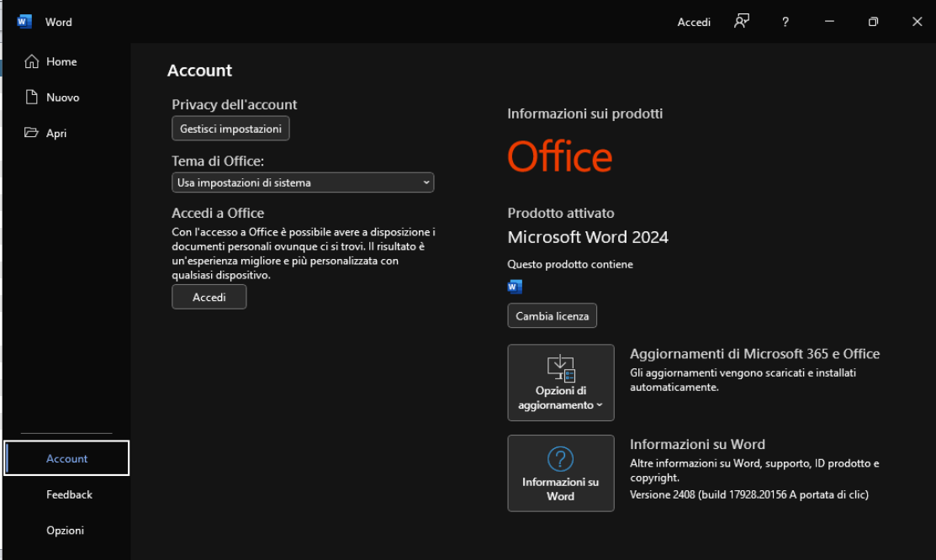This screenshot has width=936, height=560.
Task: Click the Nuovo document icon
Action: pyautogui.click(x=32, y=98)
